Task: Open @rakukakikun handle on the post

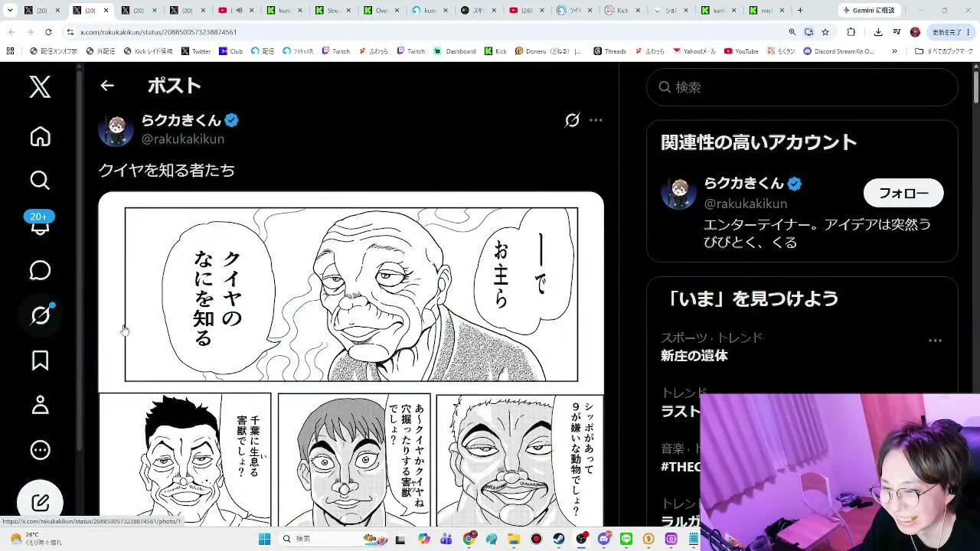Action: tap(183, 139)
